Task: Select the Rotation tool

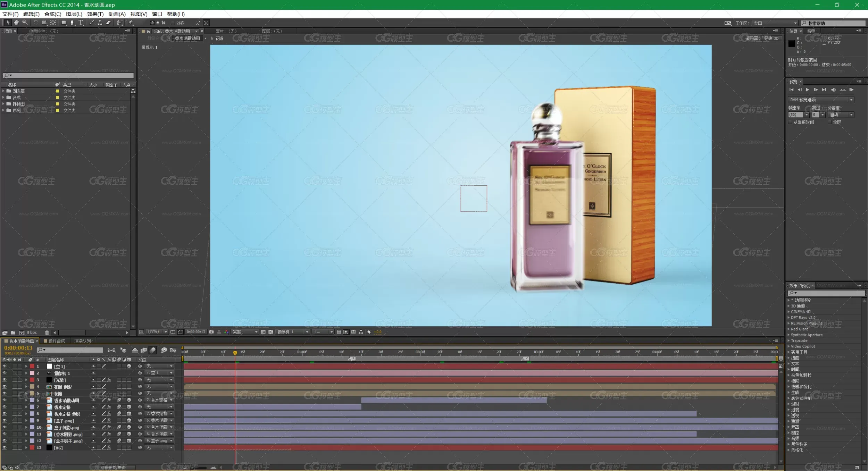Action: (35, 23)
